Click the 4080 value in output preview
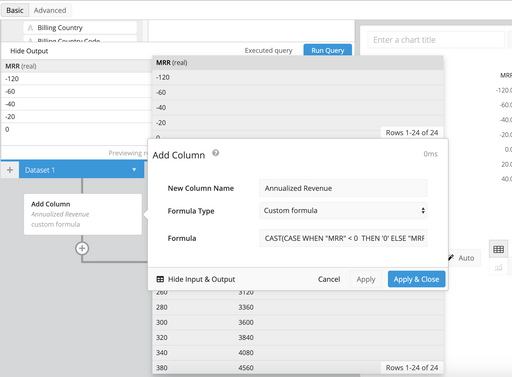Viewport: 512px width, 377px height. coord(246,352)
